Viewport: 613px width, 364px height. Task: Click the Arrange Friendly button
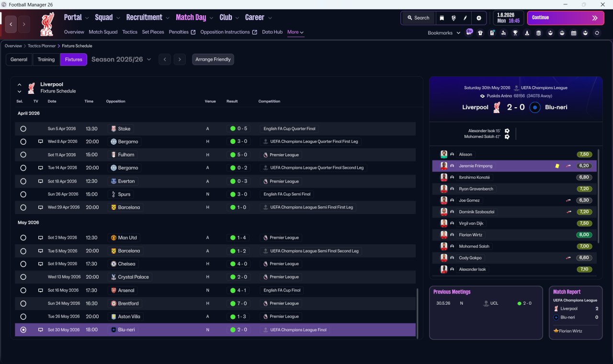[x=213, y=59]
